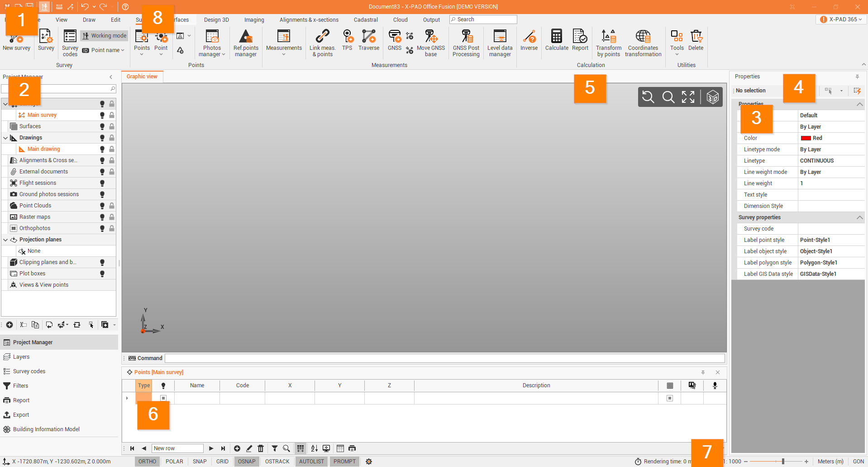This screenshot has height=467, width=868.
Task: Open Layers panel in sidebar
Action: (21, 357)
